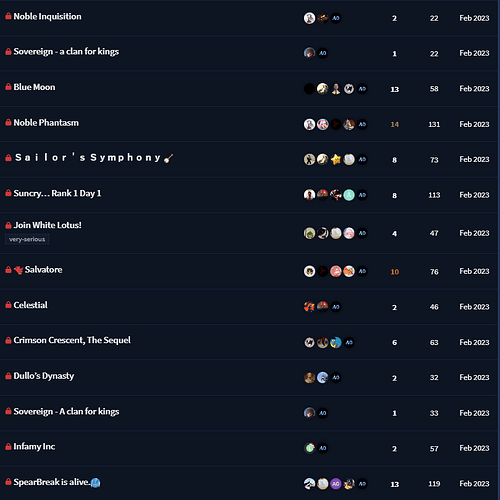
Task: Open the Blue Moon topic
Action: point(34,87)
